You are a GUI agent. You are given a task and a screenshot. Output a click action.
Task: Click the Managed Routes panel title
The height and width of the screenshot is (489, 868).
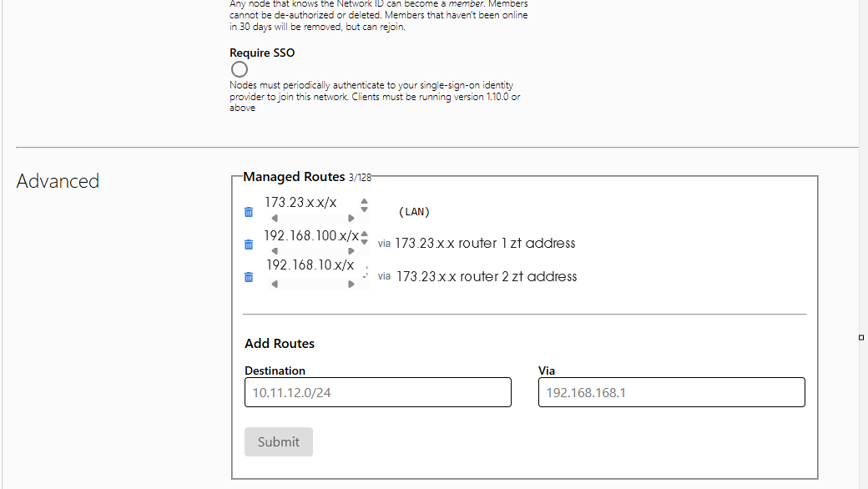294,176
